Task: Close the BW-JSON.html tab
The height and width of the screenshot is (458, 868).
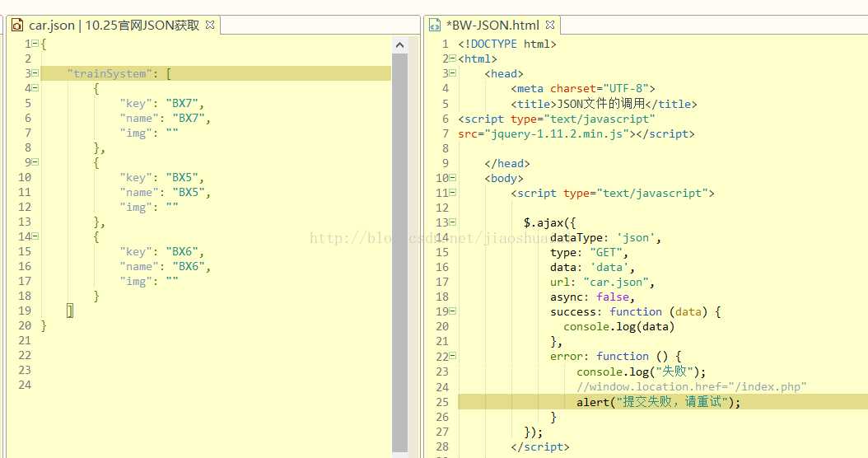Action: pos(549,25)
